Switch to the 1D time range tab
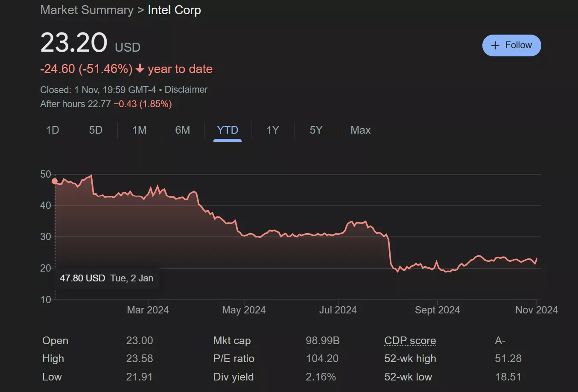Image resolution: width=578 pixels, height=392 pixels. click(x=53, y=130)
